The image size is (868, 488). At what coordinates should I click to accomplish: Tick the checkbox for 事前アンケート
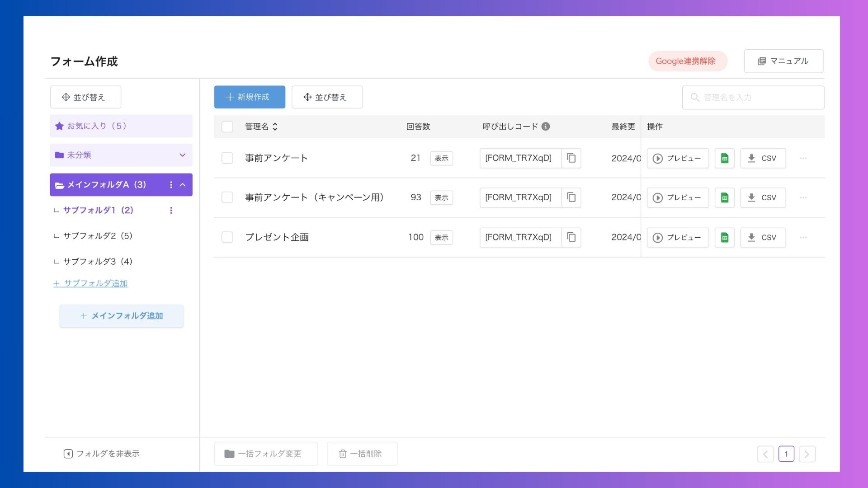coord(227,158)
